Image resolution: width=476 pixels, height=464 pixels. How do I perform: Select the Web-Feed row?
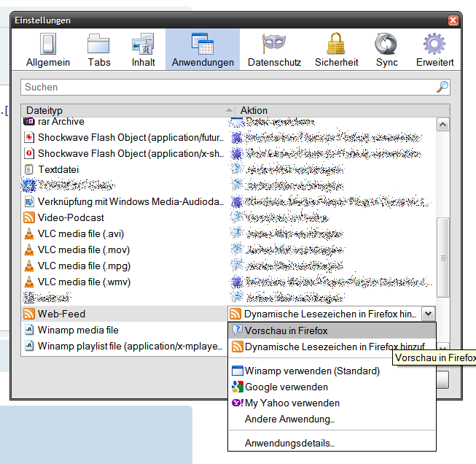(123, 314)
